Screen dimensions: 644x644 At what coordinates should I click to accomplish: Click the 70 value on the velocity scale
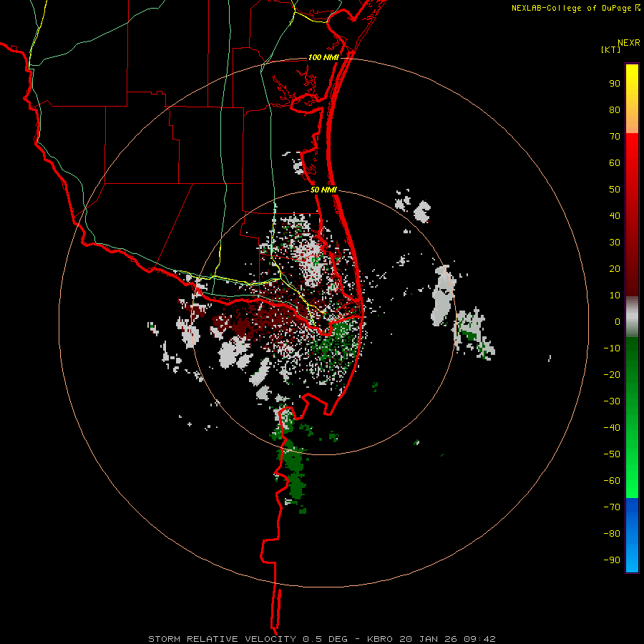615,137
